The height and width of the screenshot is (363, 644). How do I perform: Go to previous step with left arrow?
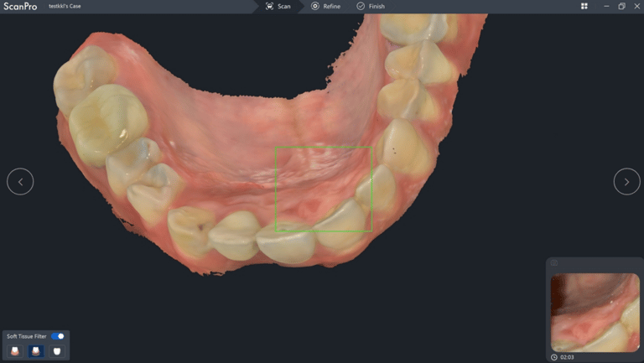20,181
